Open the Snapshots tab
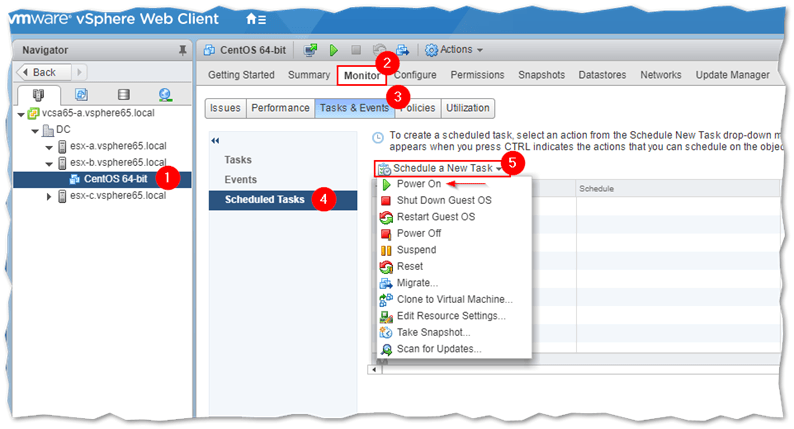794x429 pixels. tap(541, 75)
